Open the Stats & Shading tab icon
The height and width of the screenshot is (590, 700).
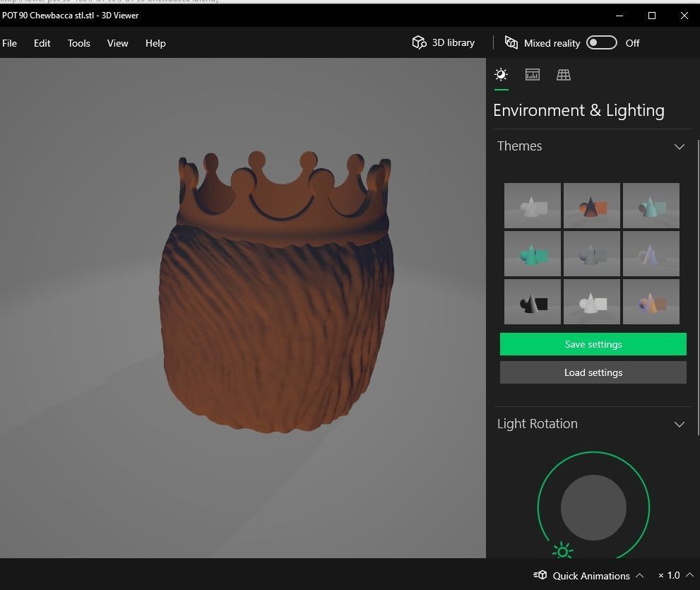[532, 75]
